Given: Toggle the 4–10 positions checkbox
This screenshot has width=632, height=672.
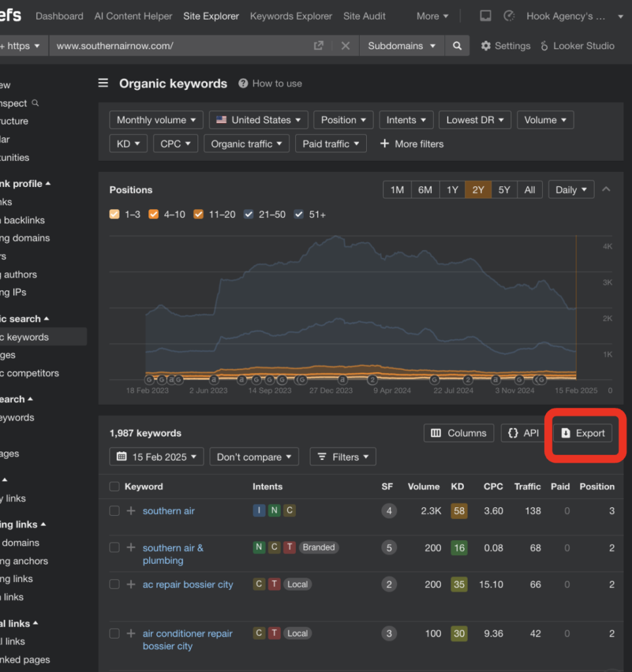Looking at the screenshot, I should click(x=154, y=215).
